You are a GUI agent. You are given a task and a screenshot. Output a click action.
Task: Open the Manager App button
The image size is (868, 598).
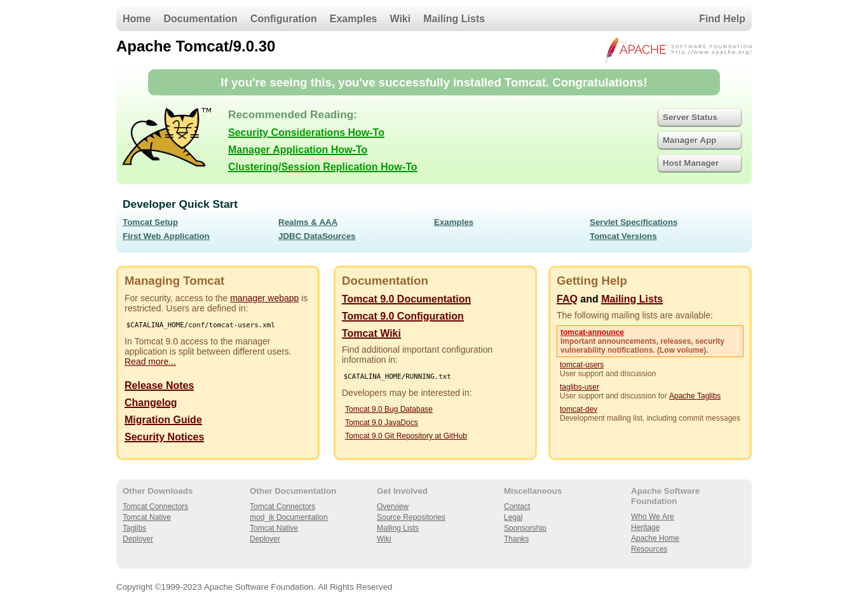(x=699, y=140)
